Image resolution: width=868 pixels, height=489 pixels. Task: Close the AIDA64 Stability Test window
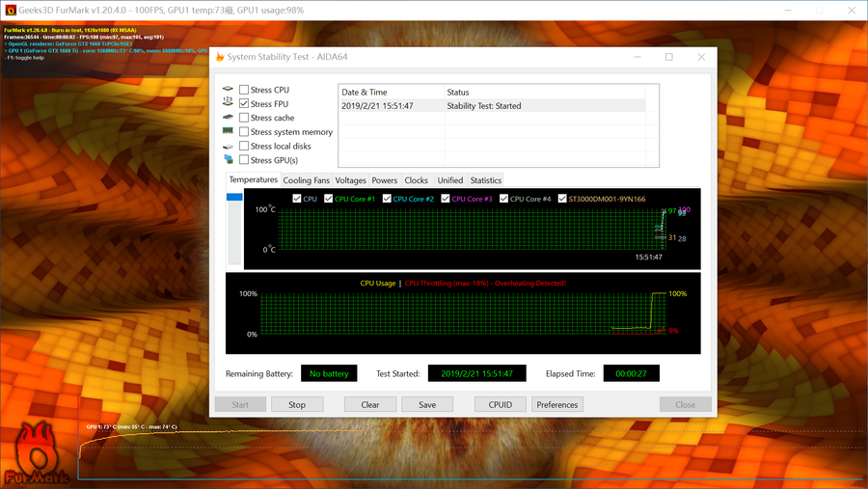pyautogui.click(x=701, y=57)
